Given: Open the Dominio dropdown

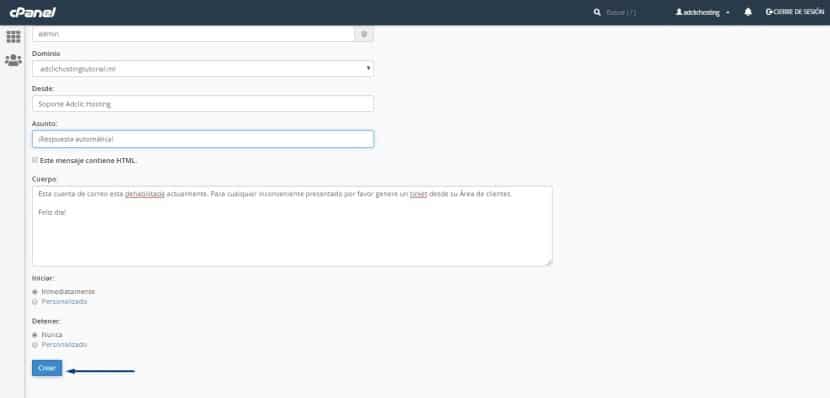Looking at the screenshot, I should [203, 69].
